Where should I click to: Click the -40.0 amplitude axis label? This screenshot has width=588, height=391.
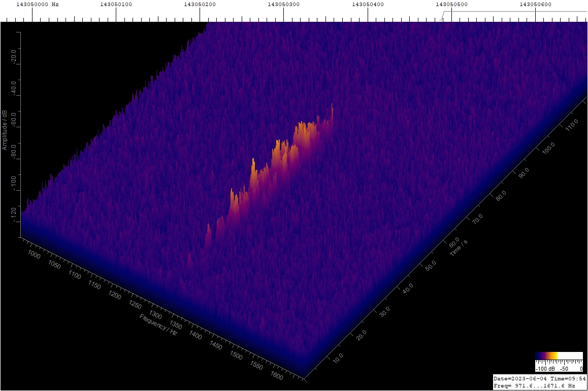point(14,89)
